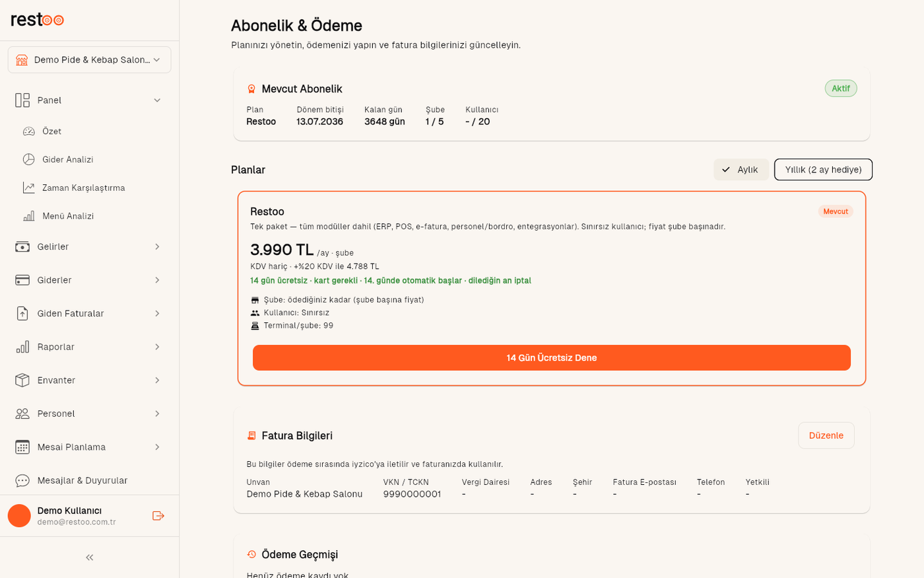924x578 pixels.
Task: Collapse the Panel menu section
Action: [x=90, y=100]
